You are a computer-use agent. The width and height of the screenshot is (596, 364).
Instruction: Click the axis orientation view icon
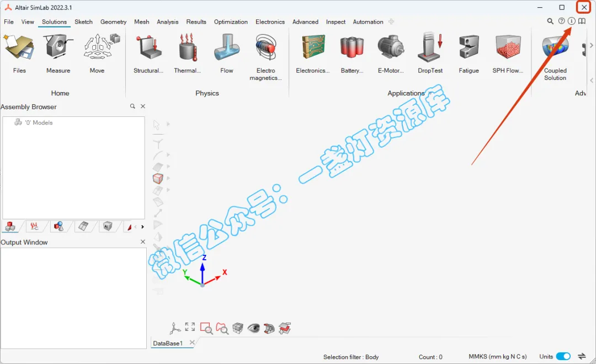174,328
